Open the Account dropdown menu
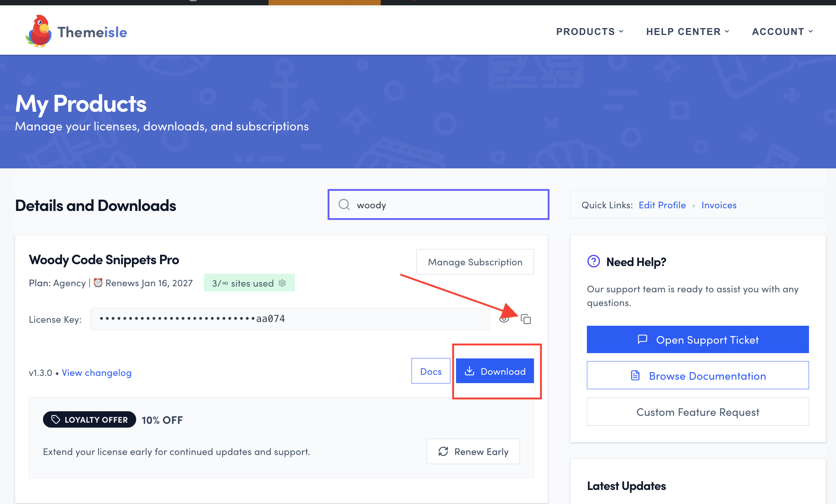 coord(782,32)
